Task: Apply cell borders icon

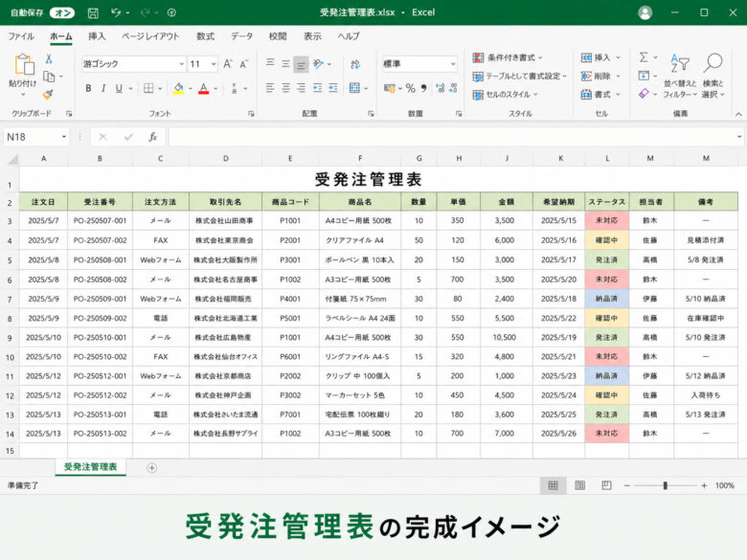Action: click(148, 89)
